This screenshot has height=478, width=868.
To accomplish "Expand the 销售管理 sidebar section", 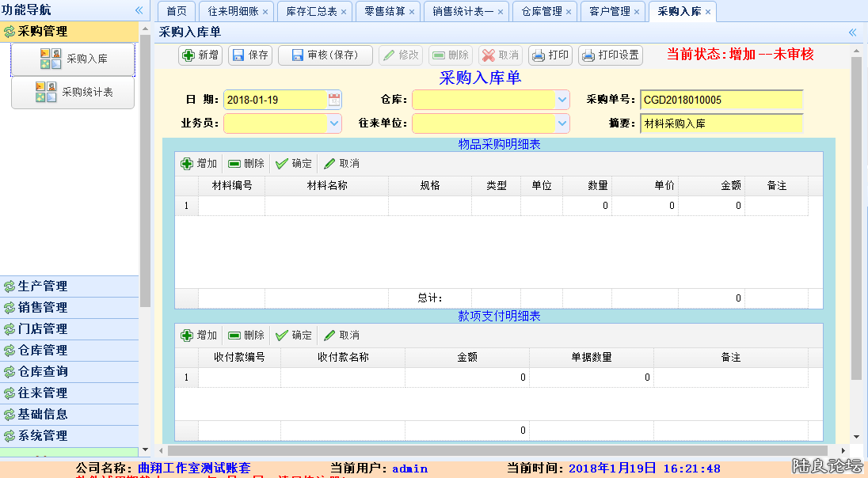I will [x=43, y=308].
